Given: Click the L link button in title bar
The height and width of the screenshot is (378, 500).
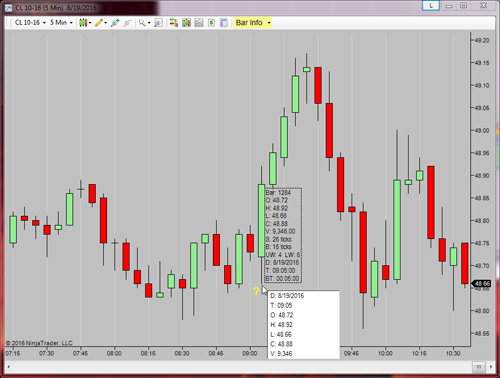Looking at the screenshot, I should [x=431, y=6].
